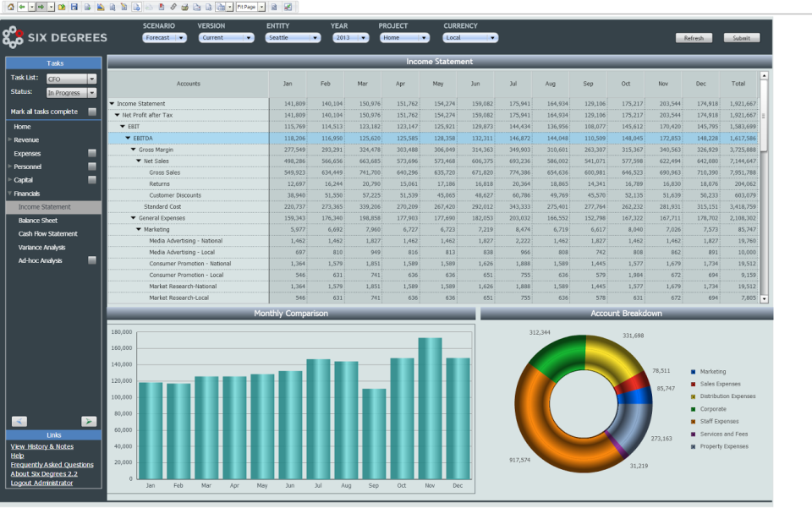Click the Six Degrees logo
The width and height of the screenshot is (812, 508).
coord(55,37)
